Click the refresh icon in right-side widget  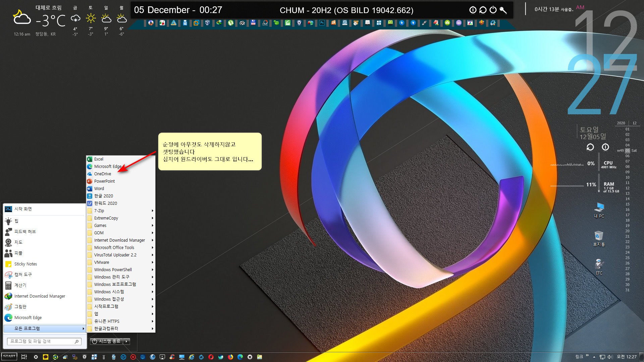pyautogui.click(x=590, y=147)
